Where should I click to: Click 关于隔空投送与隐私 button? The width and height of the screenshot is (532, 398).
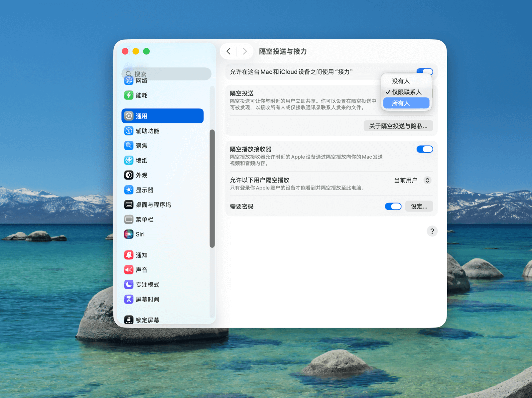point(398,126)
